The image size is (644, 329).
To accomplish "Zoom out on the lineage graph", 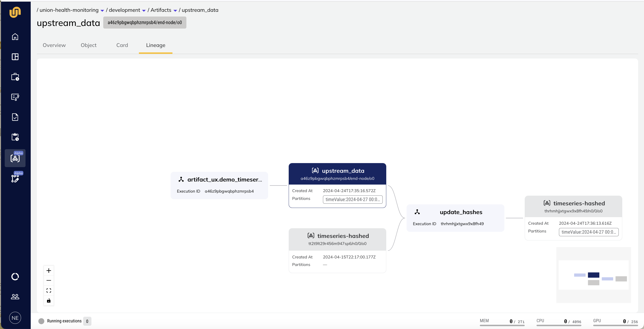I will click(x=49, y=280).
